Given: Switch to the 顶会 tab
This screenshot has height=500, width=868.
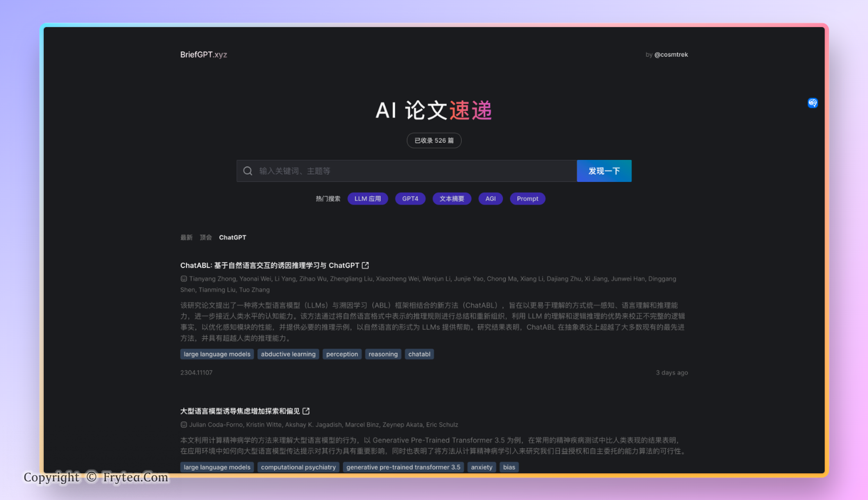Looking at the screenshot, I should point(206,238).
